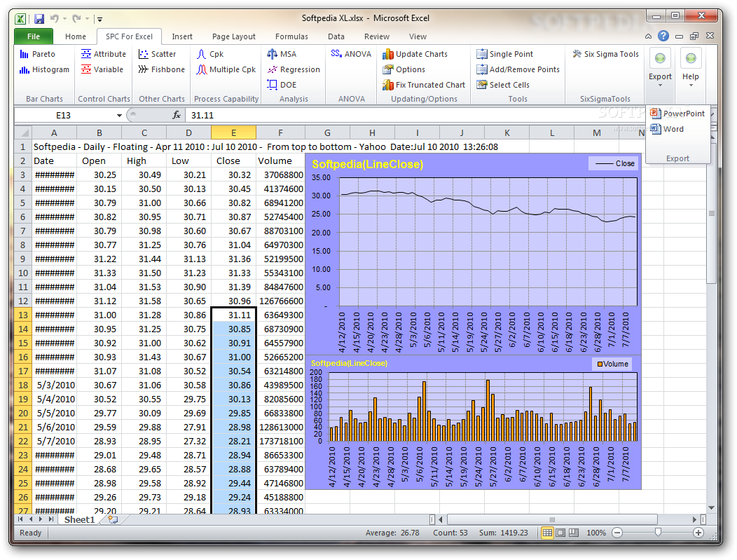
Task: Open the Page Layout tab
Action: coord(233,36)
